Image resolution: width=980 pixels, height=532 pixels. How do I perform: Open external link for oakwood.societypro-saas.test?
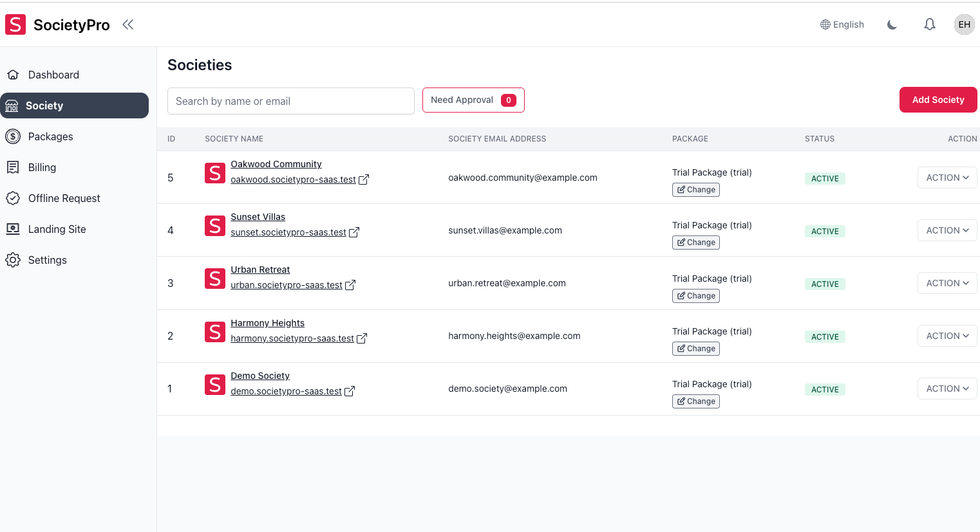point(364,179)
